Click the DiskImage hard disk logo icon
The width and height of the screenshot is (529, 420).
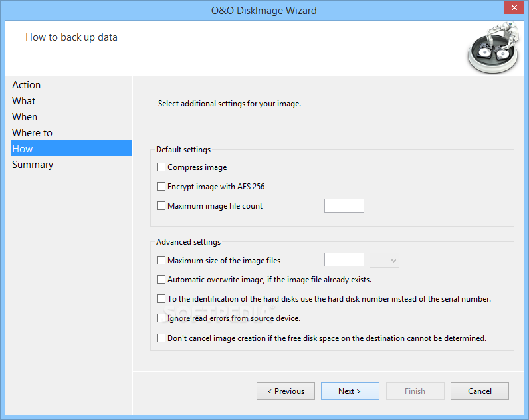tap(494, 48)
